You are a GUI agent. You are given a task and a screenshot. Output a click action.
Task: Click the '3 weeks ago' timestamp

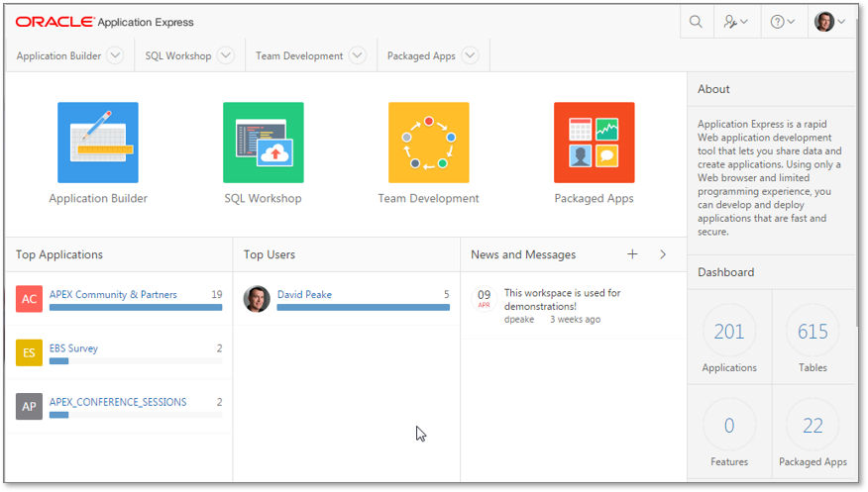click(575, 320)
